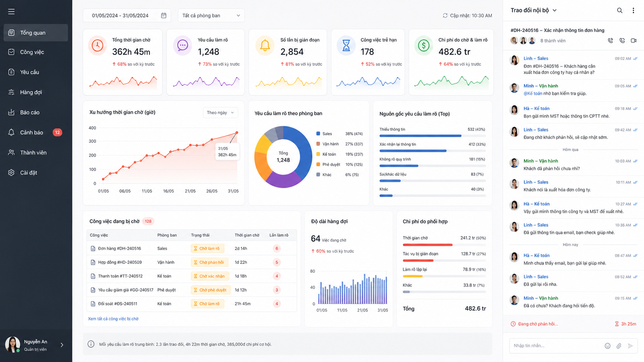Click the Thiếu thông tin progress bar

432,136
